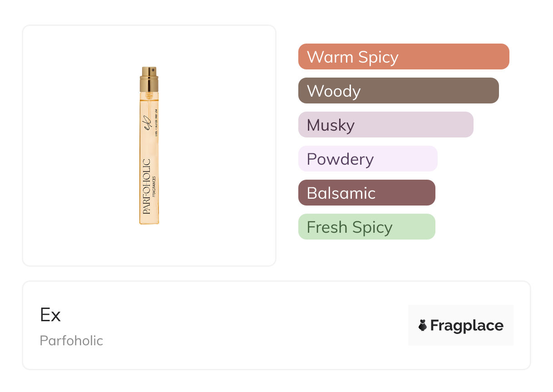Viewport: 553px width, 392px height.
Task: Select the Warm Spicy accord bar
Action: point(403,57)
